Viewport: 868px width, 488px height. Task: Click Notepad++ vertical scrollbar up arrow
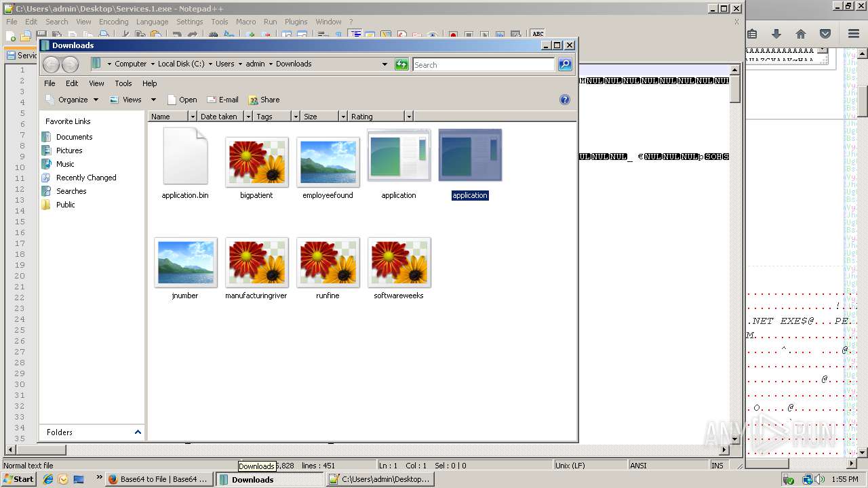tap(734, 70)
